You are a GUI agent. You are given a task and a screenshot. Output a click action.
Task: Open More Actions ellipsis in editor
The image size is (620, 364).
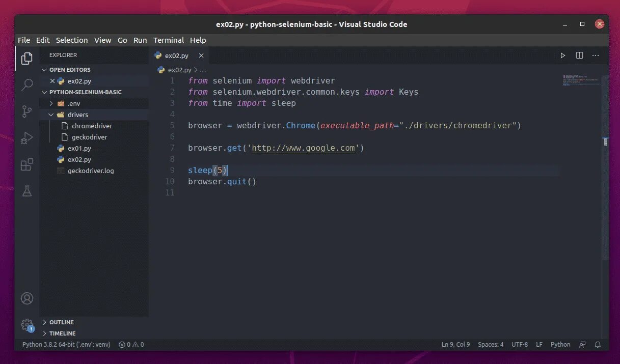(596, 55)
